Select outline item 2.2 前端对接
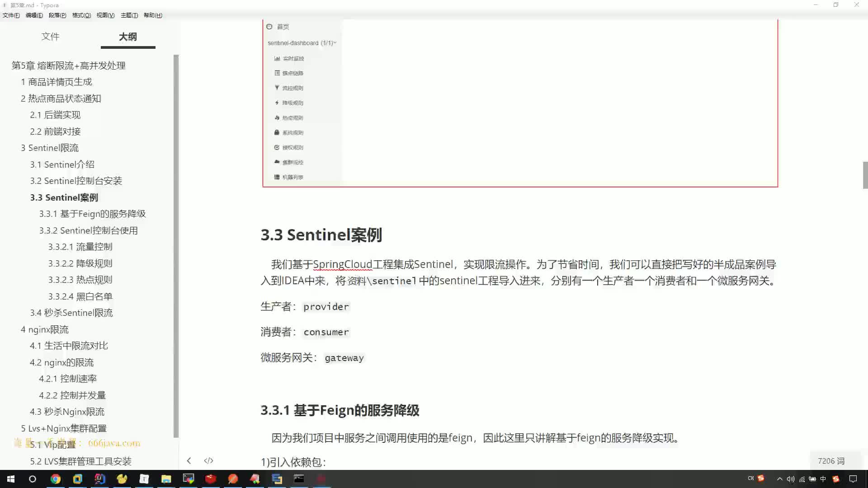 pos(55,131)
